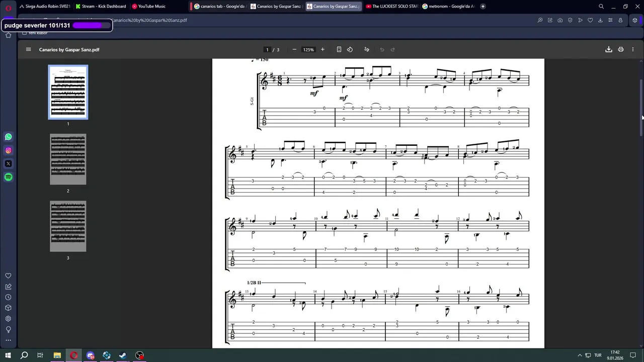
Task: Click the fit to page icon
Action: point(339,49)
